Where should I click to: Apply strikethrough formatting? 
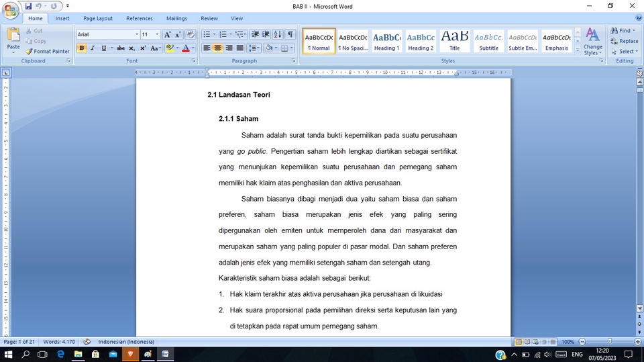(120, 48)
